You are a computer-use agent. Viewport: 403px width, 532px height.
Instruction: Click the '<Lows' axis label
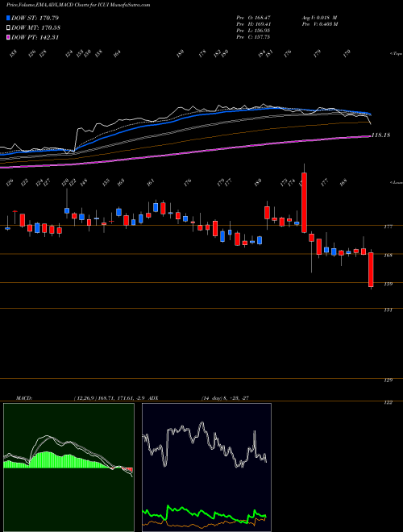396,182
